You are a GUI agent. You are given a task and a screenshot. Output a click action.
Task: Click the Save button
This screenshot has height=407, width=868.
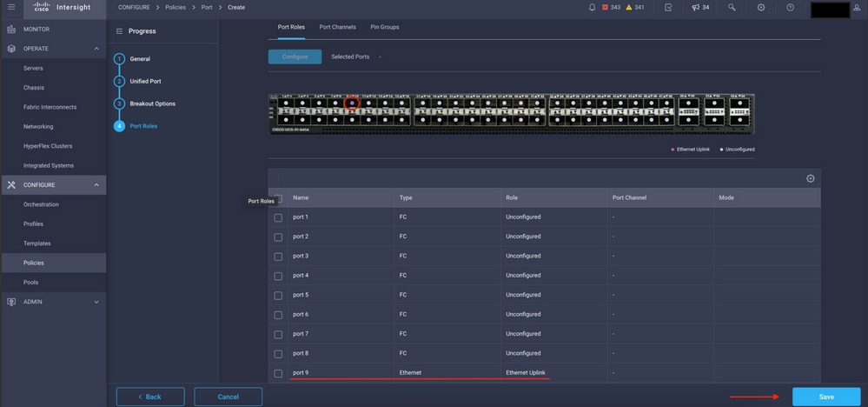826,397
